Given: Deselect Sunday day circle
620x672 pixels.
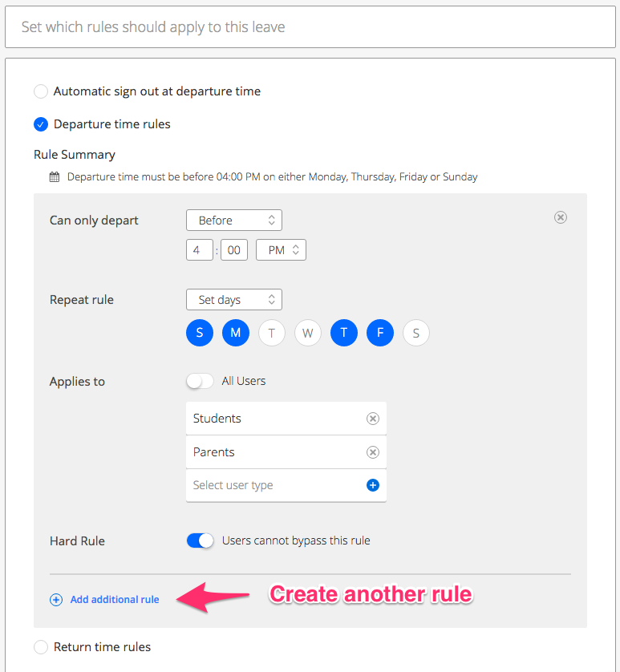Looking at the screenshot, I should pos(200,333).
